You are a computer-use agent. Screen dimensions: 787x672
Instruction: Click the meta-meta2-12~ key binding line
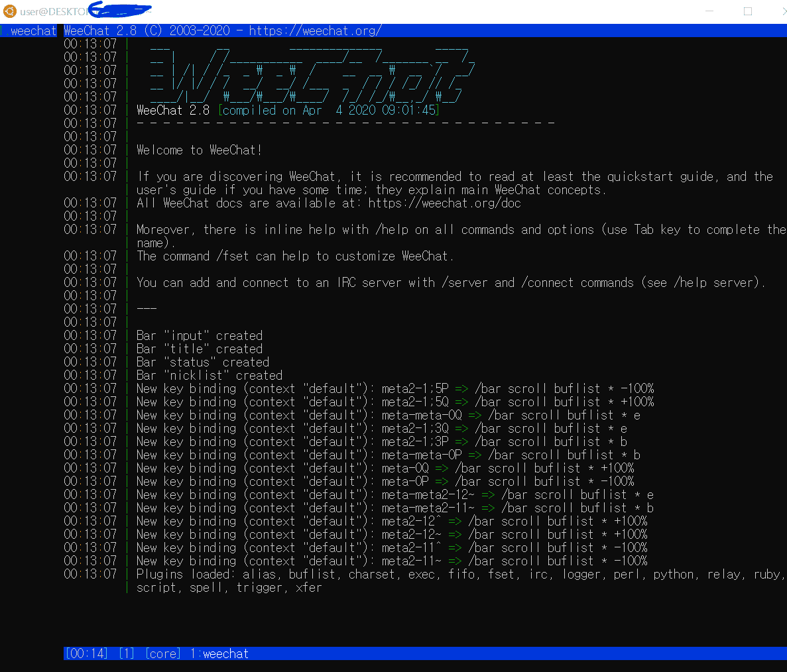(x=395, y=495)
